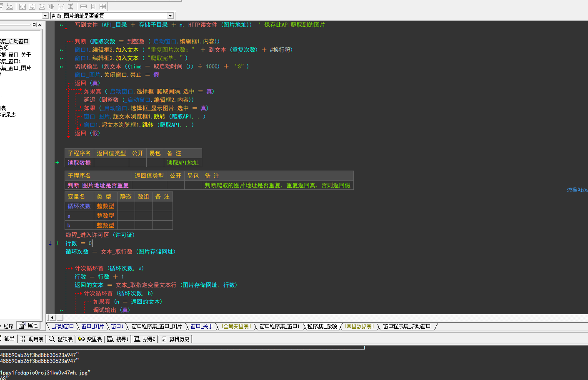
Task: Click the align-bottom icon left of the separator
Action: pyautogui.click(x=10, y=7)
